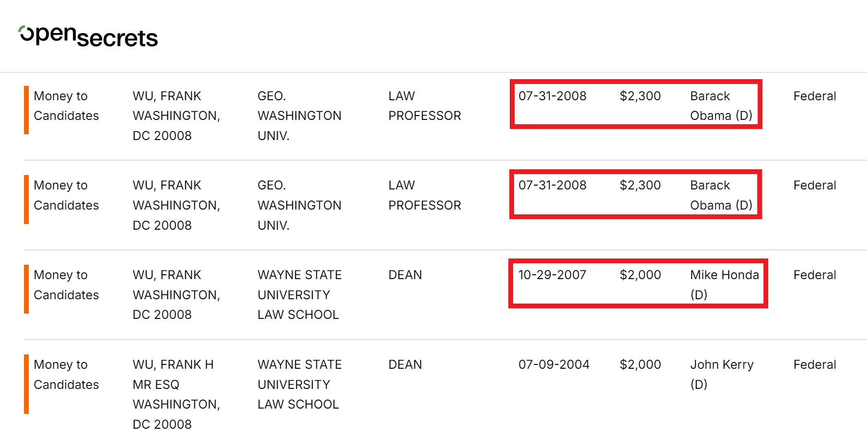The width and height of the screenshot is (868, 445).
Task: Click third row DEAN occupation
Action: click(x=405, y=275)
